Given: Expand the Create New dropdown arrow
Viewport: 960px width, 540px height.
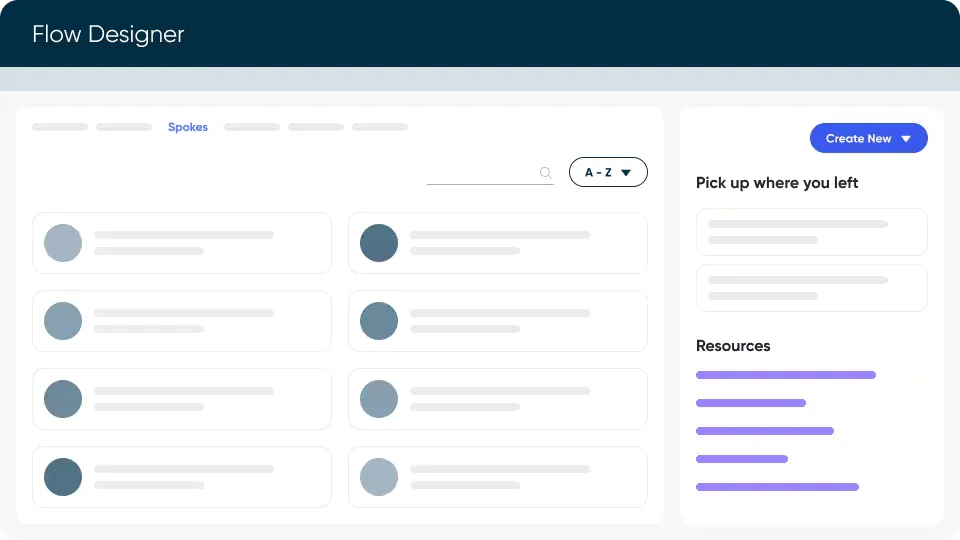Looking at the screenshot, I should coord(906,139).
